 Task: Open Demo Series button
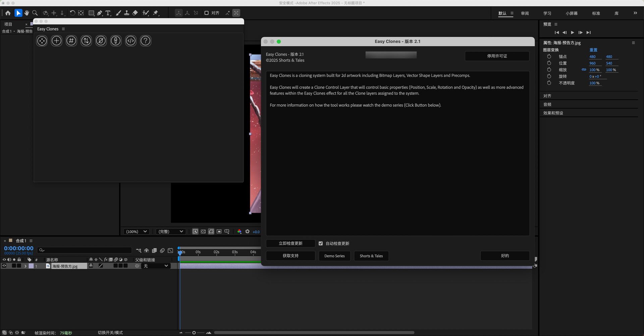pyautogui.click(x=334, y=256)
